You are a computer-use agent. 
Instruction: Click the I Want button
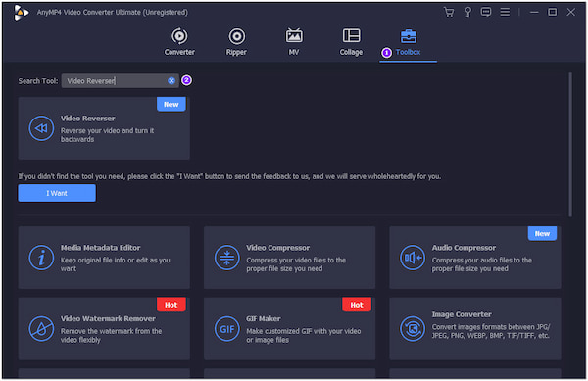pos(57,193)
